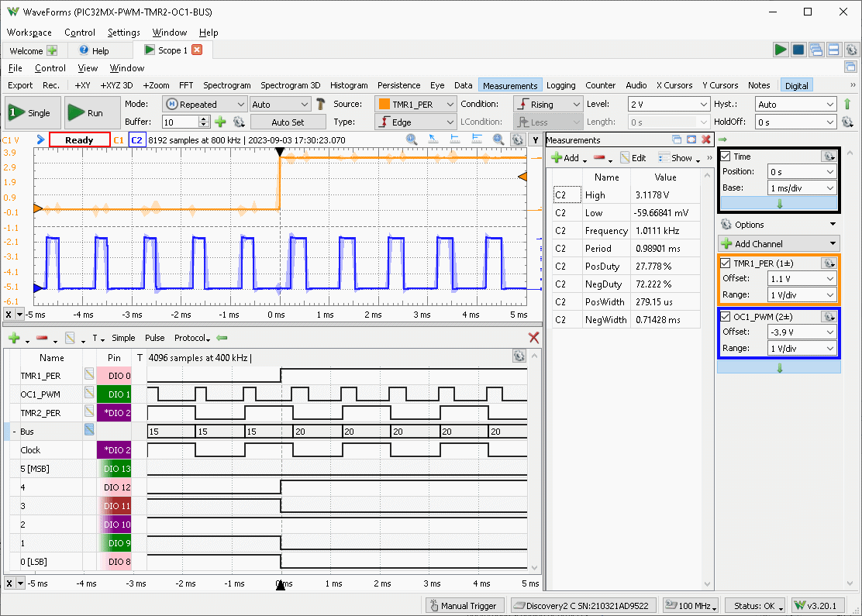Image resolution: width=862 pixels, height=616 pixels.
Task: Disable the OC1_PWM channel checkbox
Action: [726, 317]
